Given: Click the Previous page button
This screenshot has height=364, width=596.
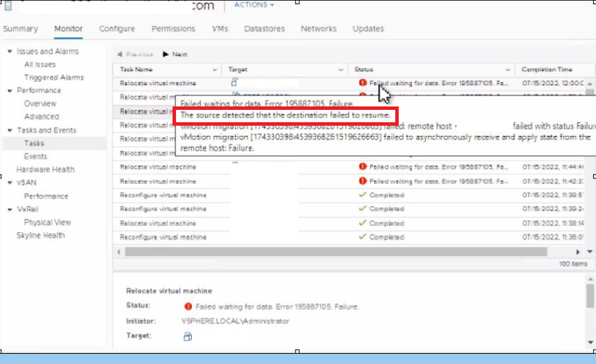Looking at the screenshot, I should (x=135, y=54).
